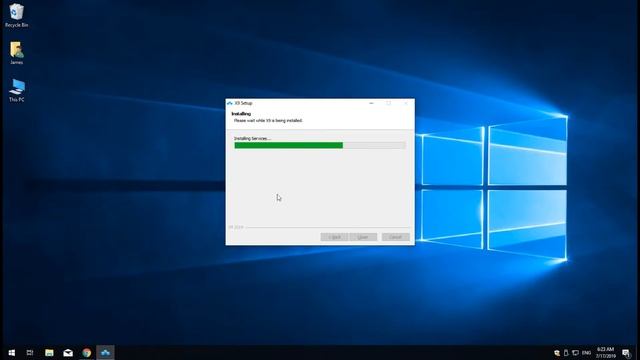Click the Cancel button in setup
This screenshot has width=640, height=360.
(x=396, y=237)
